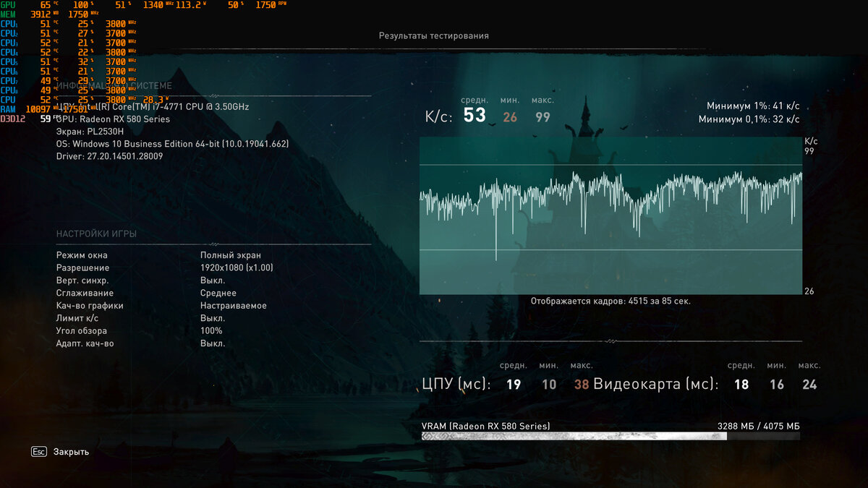Click the maximum K/c value 99 under 'макс.'
868x488 pixels.
(x=542, y=117)
